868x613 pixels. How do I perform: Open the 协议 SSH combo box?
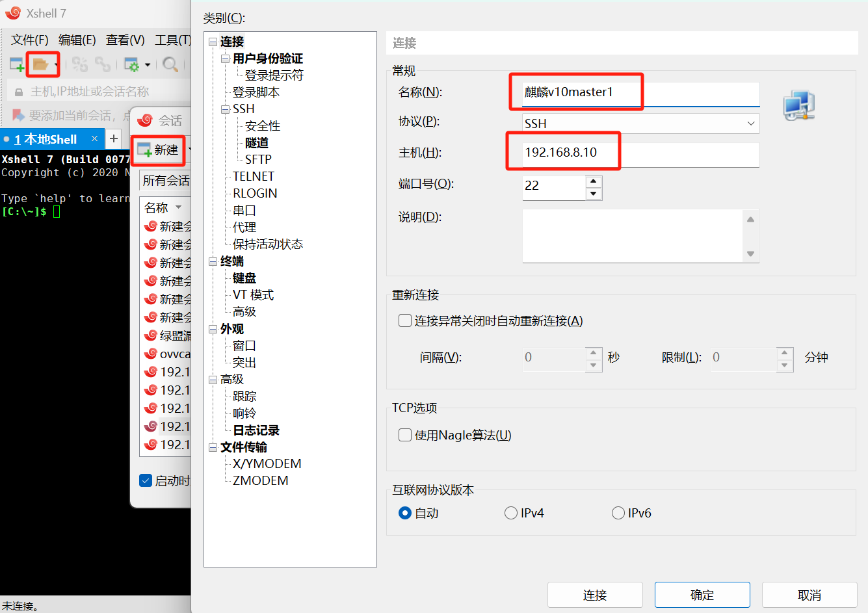640,124
